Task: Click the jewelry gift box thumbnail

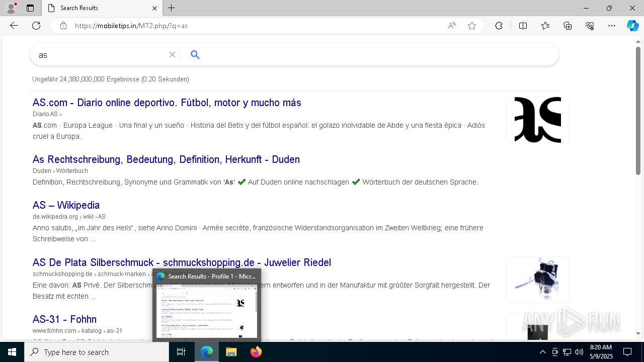Action: click(x=537, y=280)
